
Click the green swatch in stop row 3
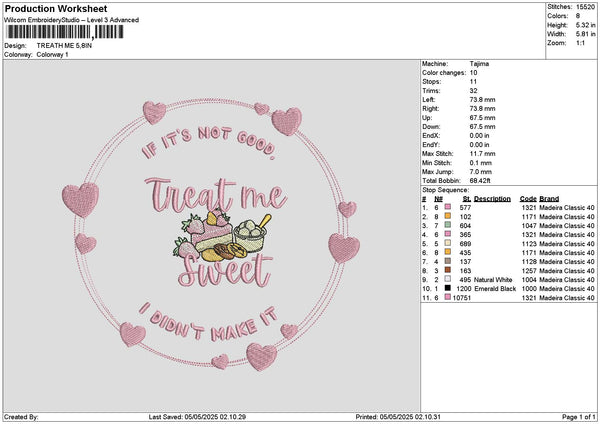pos(447,225)
